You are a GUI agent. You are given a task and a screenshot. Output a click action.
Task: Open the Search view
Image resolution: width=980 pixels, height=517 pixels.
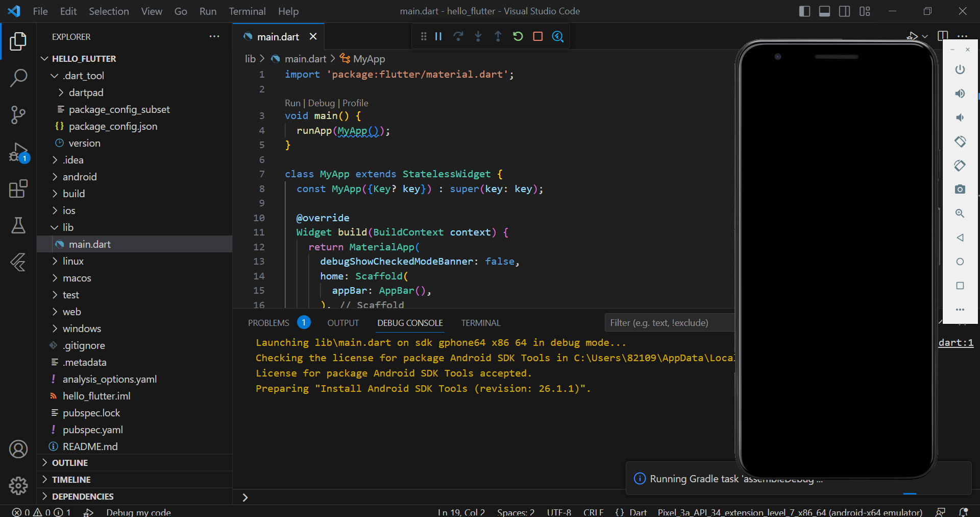[x=18, y=78]
